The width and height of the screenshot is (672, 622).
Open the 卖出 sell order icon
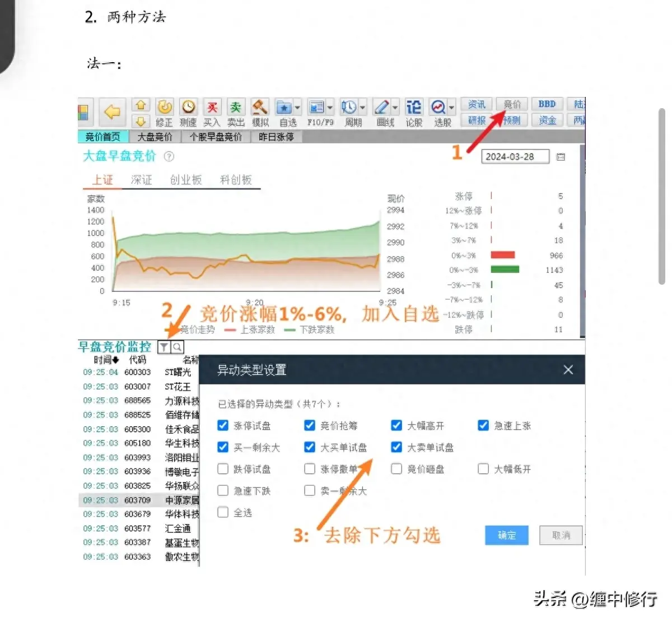pyautogui.click(x=236, y=113)
